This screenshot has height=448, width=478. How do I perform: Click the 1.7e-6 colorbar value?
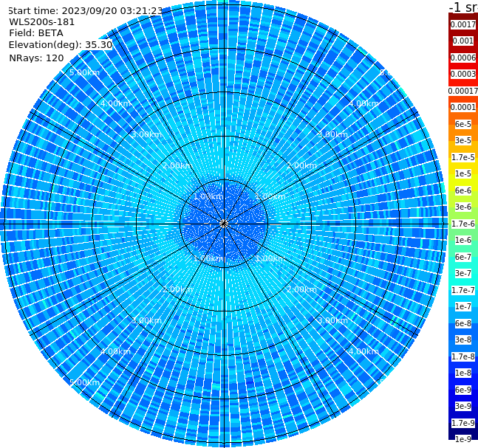[463, 224]
